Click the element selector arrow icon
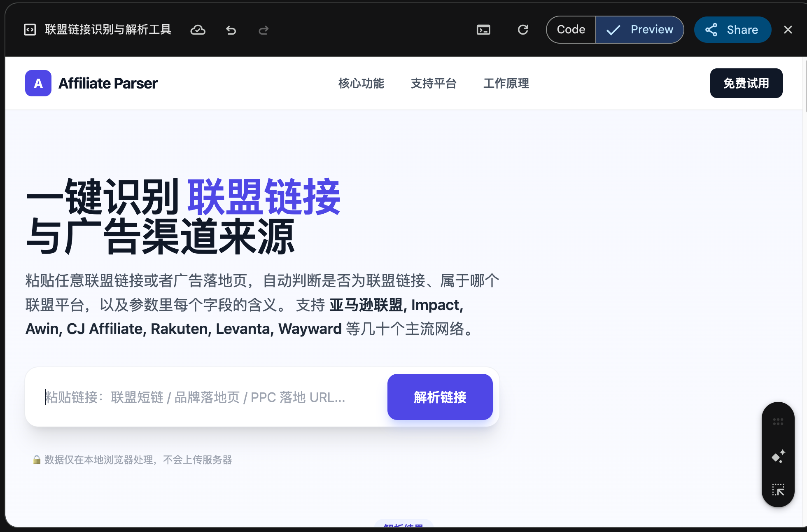807x532 pixels. click(778, 490)
